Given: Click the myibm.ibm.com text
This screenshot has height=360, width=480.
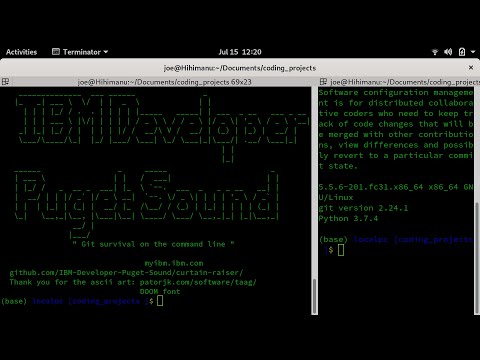Looking at the screenshot, I should 174,263.
